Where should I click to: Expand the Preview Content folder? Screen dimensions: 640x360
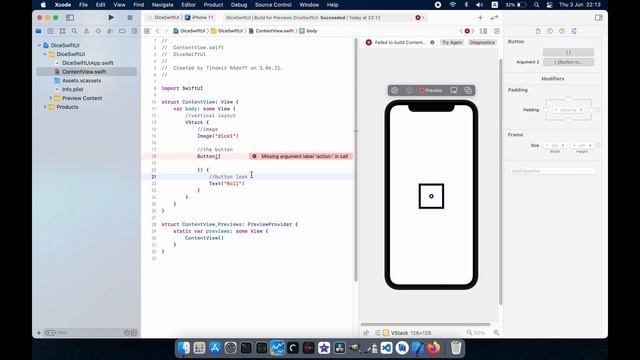[51, 98]
